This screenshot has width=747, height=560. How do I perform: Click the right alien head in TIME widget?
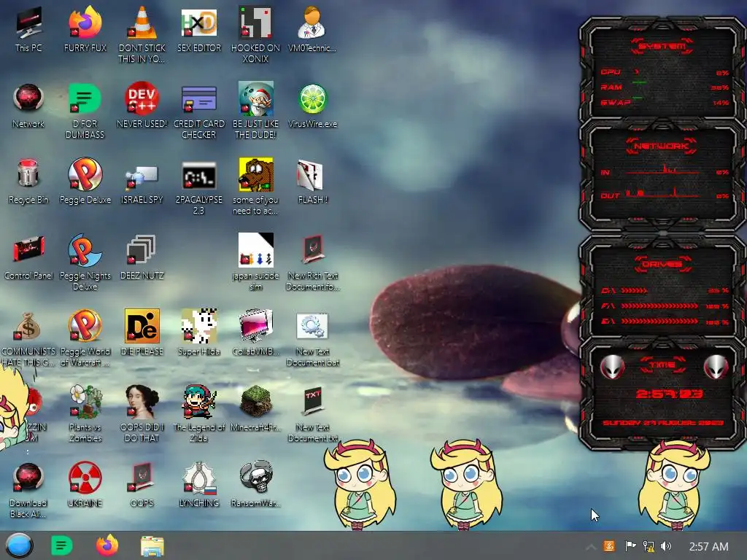(x=716, y=367)
